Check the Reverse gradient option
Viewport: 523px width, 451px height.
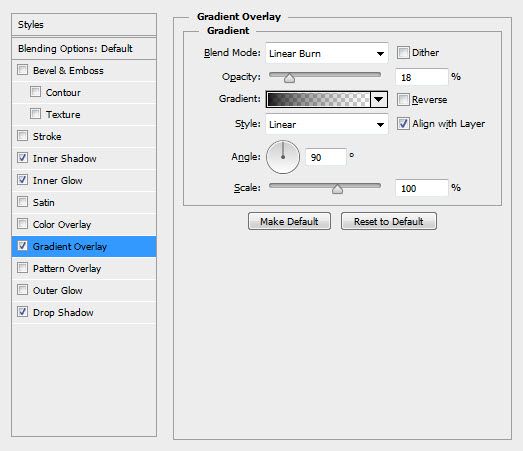point(403,99)
